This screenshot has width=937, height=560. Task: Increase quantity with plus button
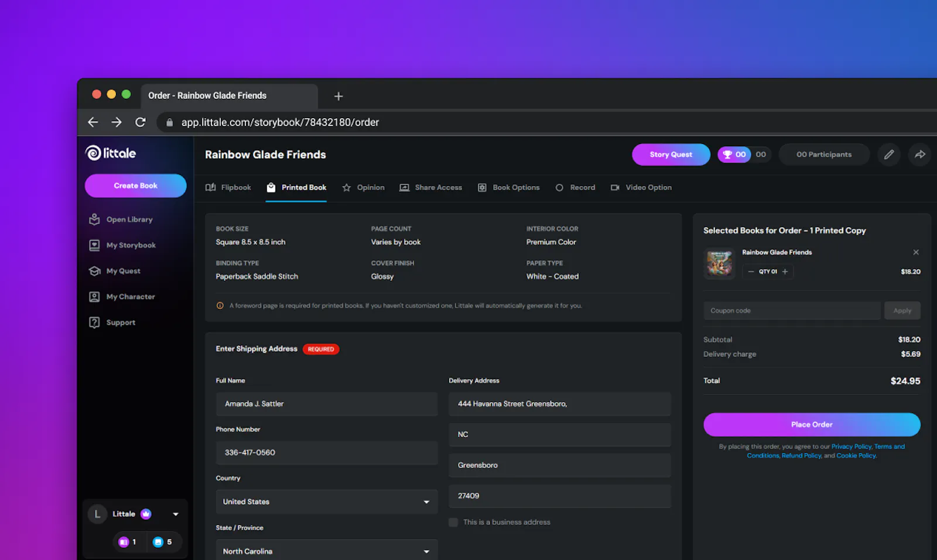785,272
